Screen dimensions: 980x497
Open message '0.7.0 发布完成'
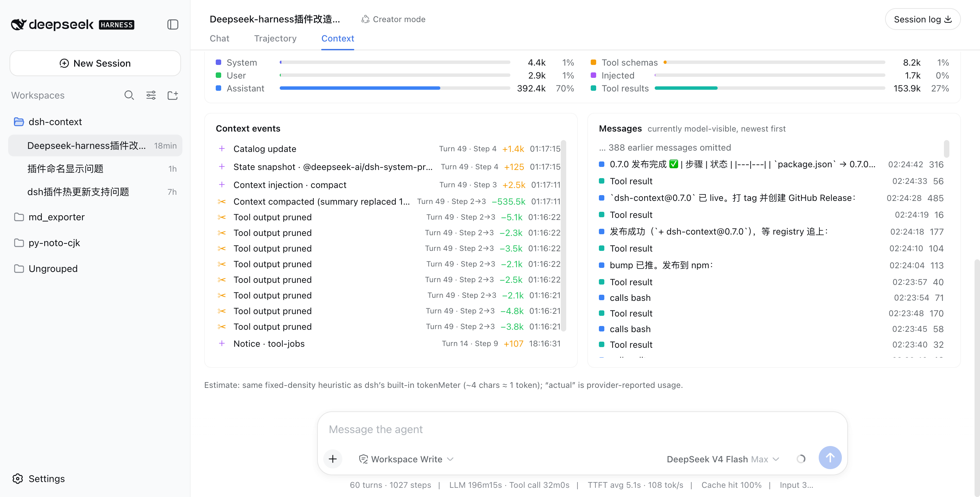tap(771, 164)
